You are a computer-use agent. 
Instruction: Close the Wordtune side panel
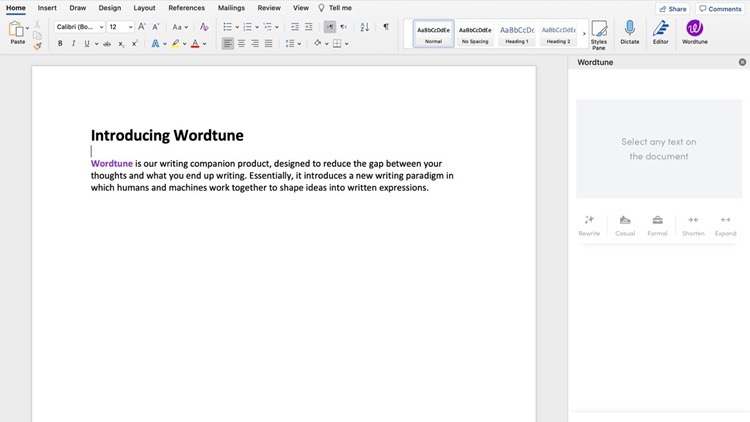[x=742, y=62]
